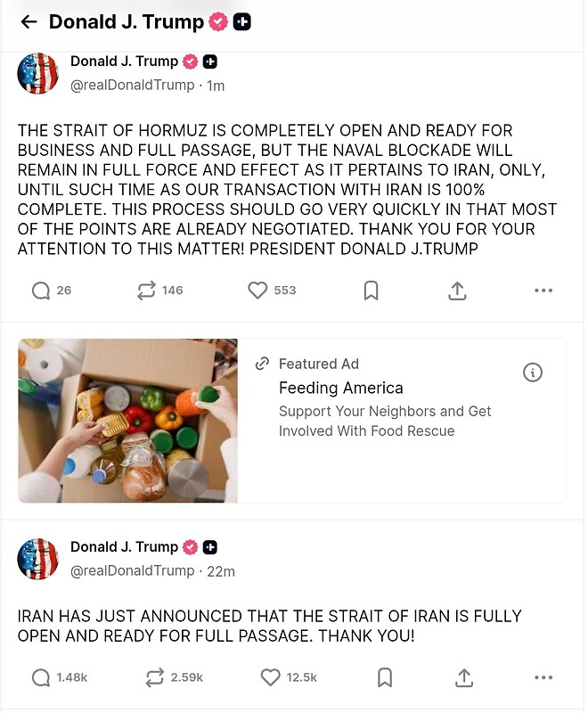
Task: Go back using the header arrow
Action: pos(28,22)
